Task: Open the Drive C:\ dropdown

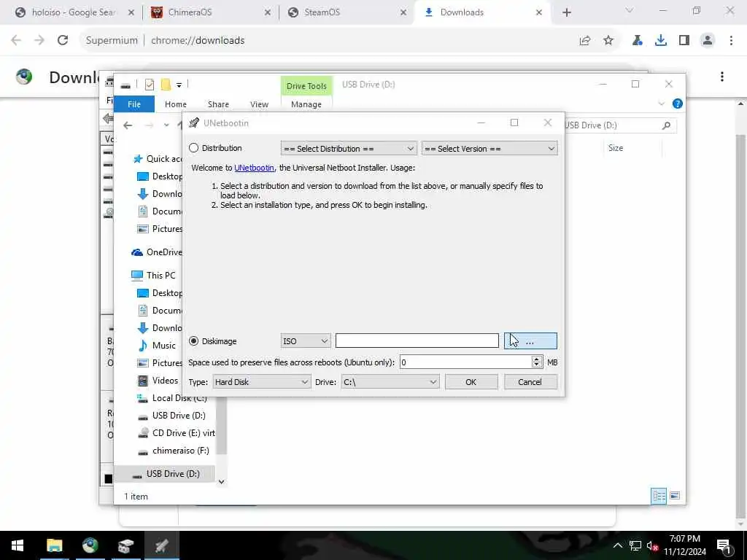Action: [390, 382]
